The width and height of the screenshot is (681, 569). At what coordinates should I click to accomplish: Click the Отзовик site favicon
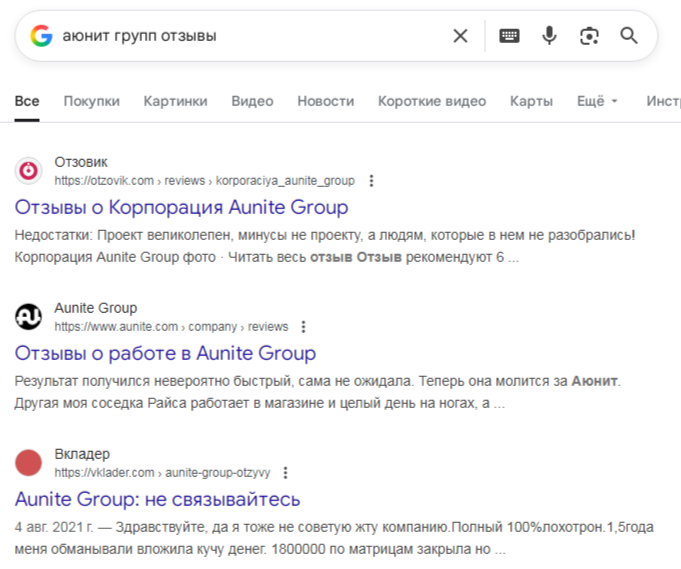coord(29,171)
